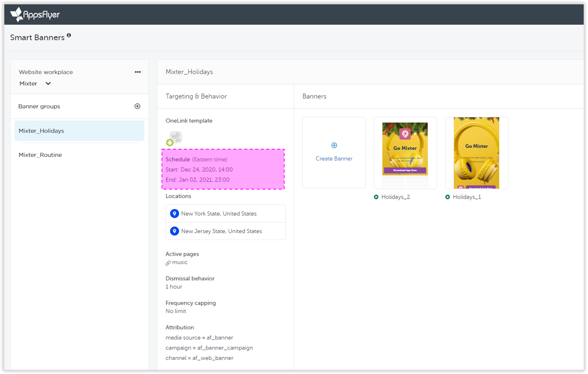
Task: Click the Dismissal behavior 1 hour value
Action: coord(174,287)
